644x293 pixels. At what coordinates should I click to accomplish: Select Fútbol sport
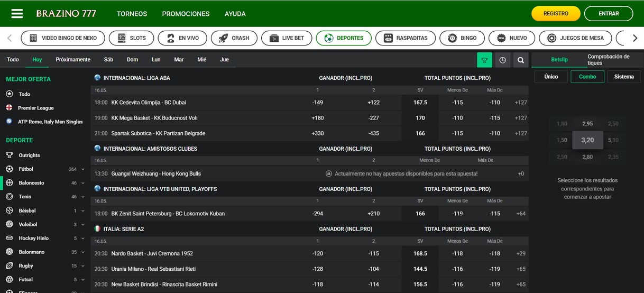(x=26, y=169)
